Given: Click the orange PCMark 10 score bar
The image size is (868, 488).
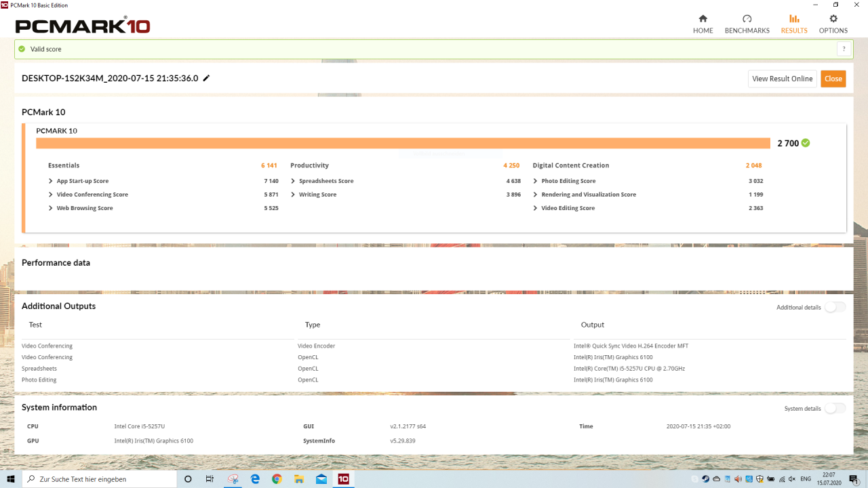Looking at the screenshot, I should click(x=403, y=143).
